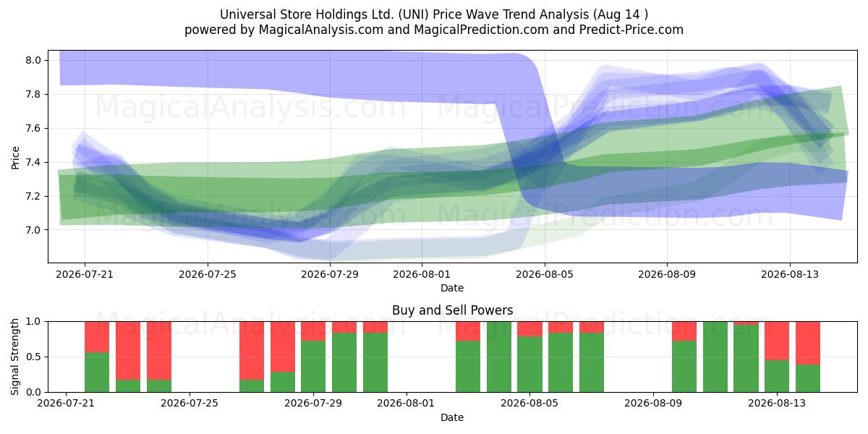Click 2026-08-05 under the Buy and Sell Powers chart
The height and width of the screenshot is (434, 868).
(x=529, y=404)
